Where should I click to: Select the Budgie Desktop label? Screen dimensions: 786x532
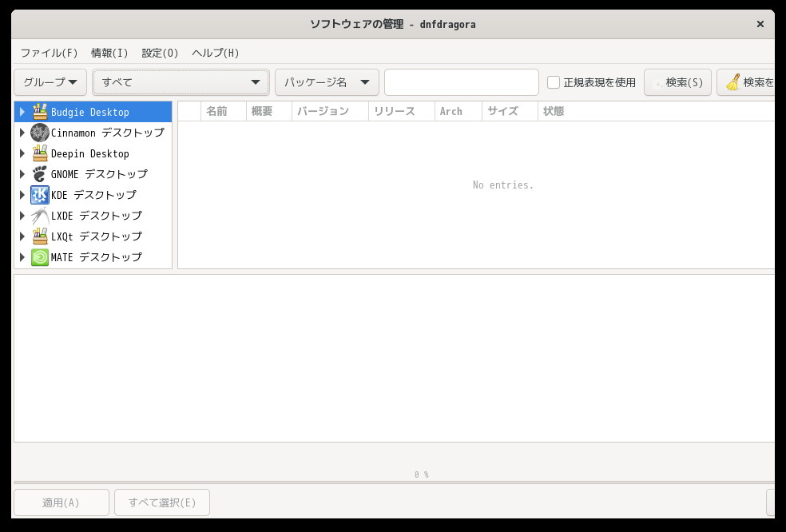click(x=90, y=112)
